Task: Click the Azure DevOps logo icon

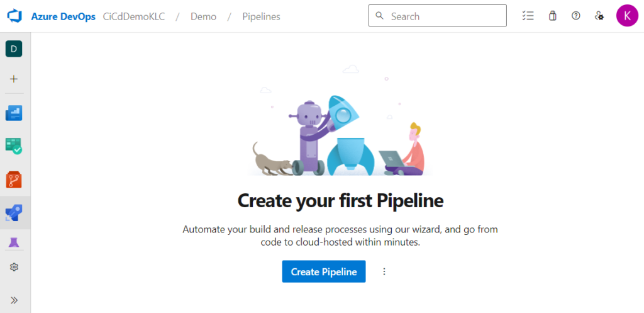Action: [x=14, y=16]
